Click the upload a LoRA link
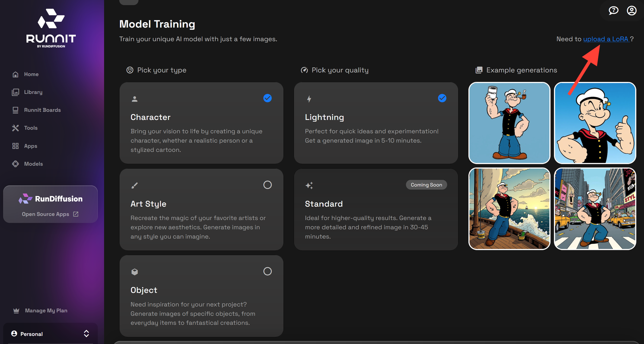644x344 pixels. tap(606, 39)
